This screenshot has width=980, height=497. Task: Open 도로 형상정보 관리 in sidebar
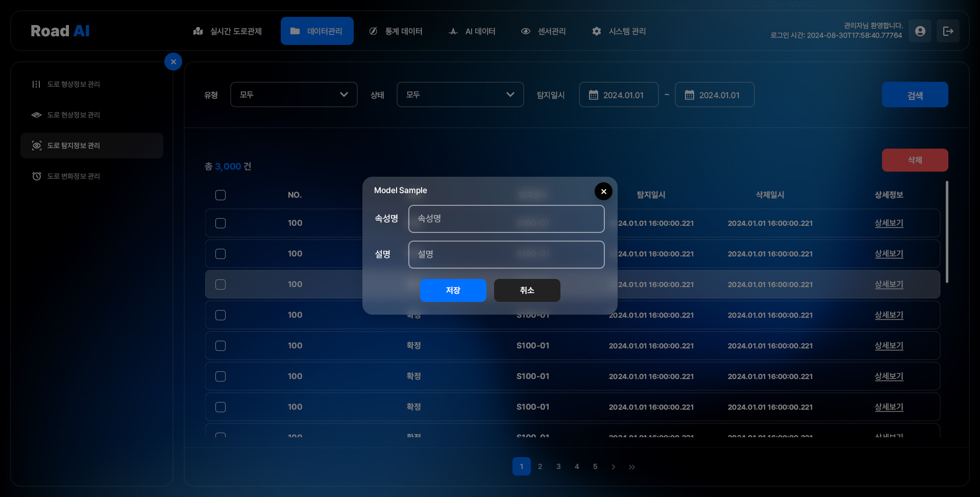[92, 84]
